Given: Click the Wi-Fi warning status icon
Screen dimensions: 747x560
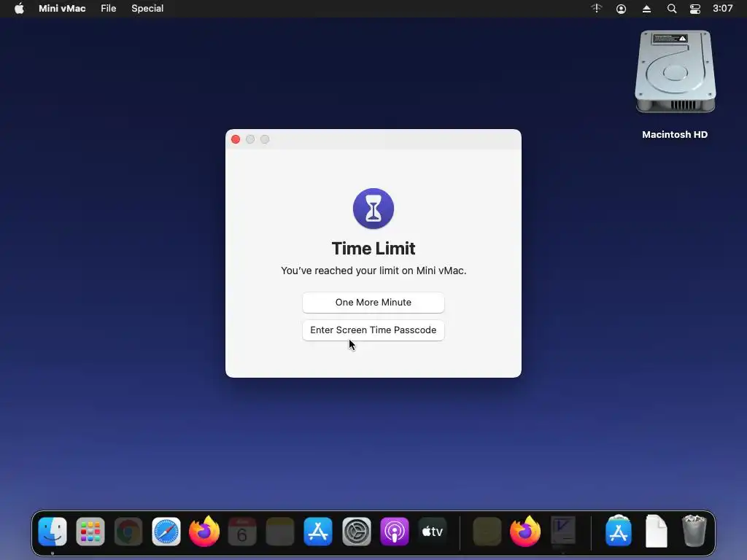Looking at the screenshot, I should [x=597, y=9].
